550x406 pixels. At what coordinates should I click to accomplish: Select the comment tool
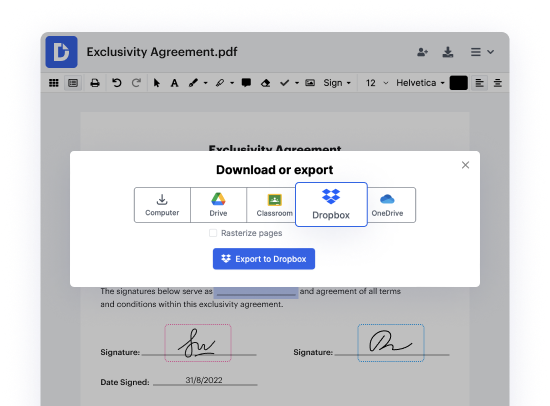(246, 83)
